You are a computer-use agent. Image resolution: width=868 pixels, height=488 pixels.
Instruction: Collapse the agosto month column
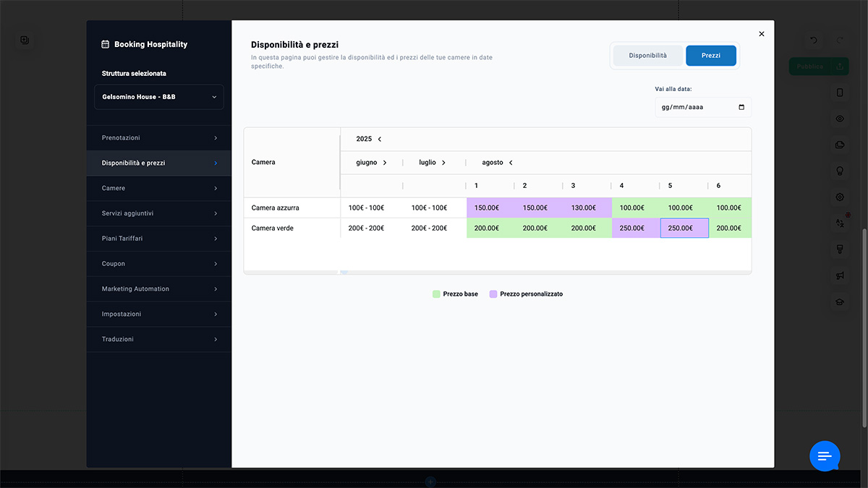(511, 163)
